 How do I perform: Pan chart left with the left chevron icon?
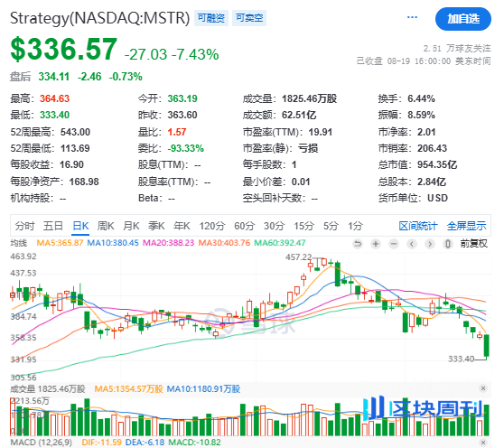point(412,244)
